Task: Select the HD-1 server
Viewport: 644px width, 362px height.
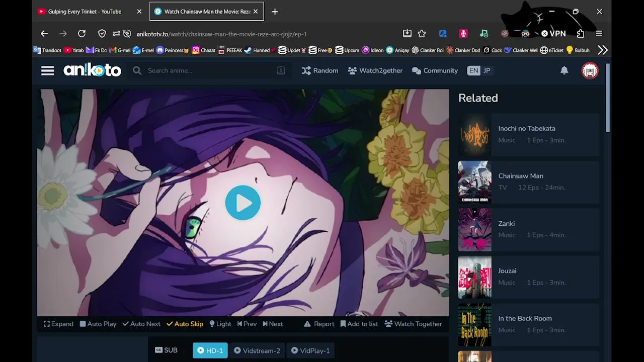Action: [210, 351]
